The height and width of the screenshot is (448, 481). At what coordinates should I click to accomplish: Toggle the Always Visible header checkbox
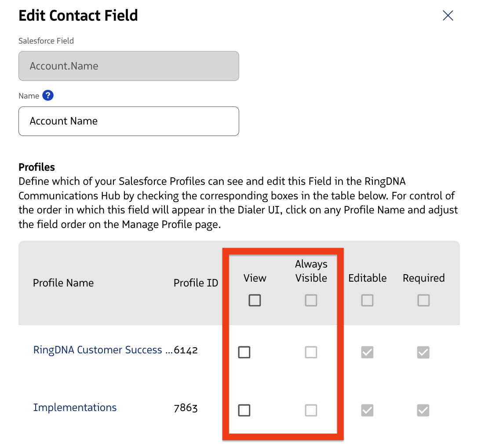pyautogui.click(x=311, y=301)
